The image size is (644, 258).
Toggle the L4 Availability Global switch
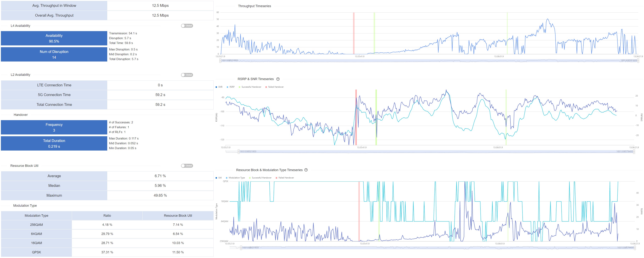187,26
